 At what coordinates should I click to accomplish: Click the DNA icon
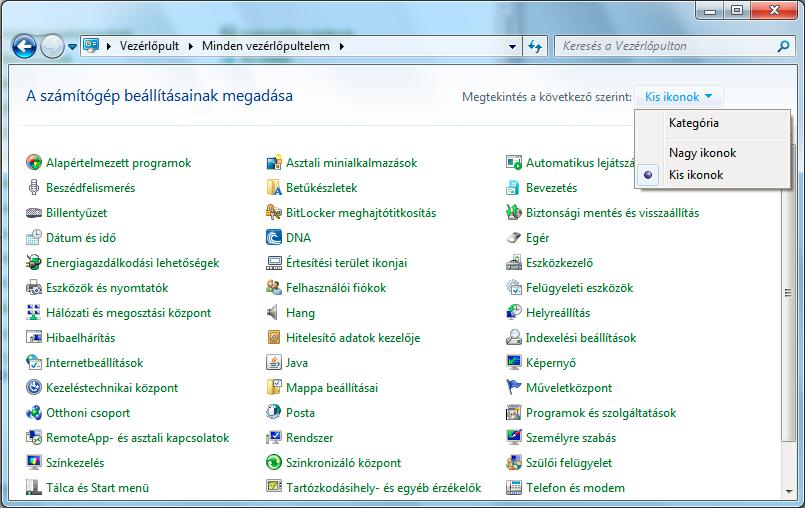click(x=274, y=237)
